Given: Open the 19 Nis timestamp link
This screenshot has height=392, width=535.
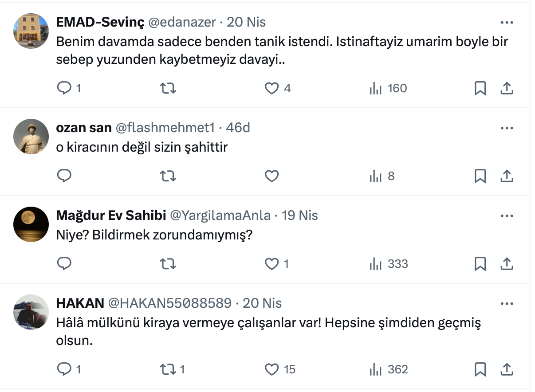Looking at the screenshot, I should point(300,216).
